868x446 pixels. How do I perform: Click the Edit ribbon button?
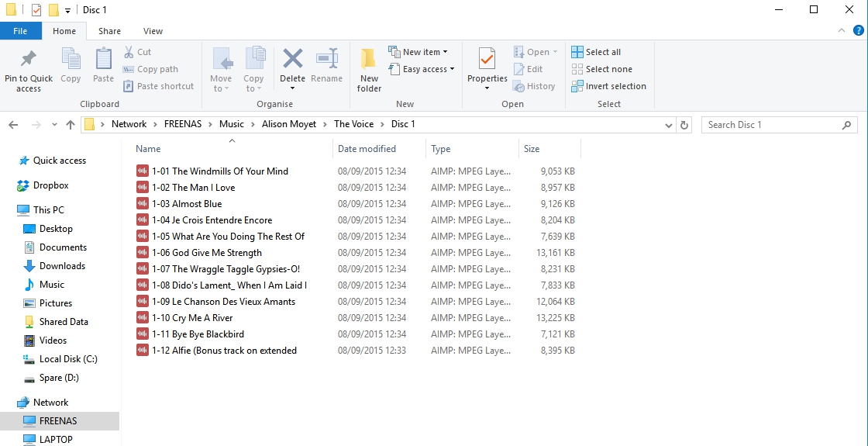[x=528, y=69]
